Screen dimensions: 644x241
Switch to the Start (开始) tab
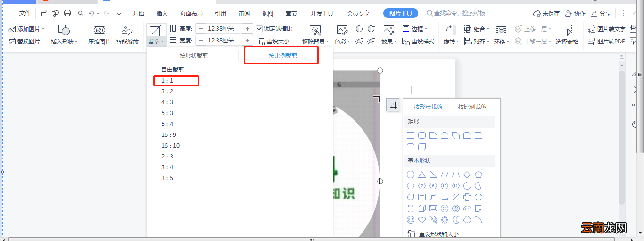tap(138, 13)
